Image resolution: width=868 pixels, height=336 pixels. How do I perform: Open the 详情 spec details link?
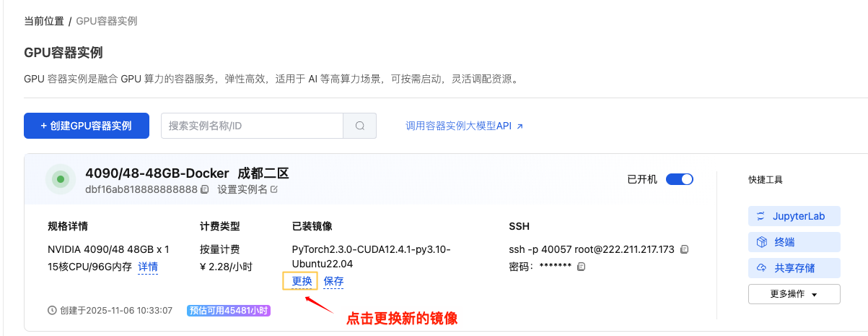click(148, 267)
